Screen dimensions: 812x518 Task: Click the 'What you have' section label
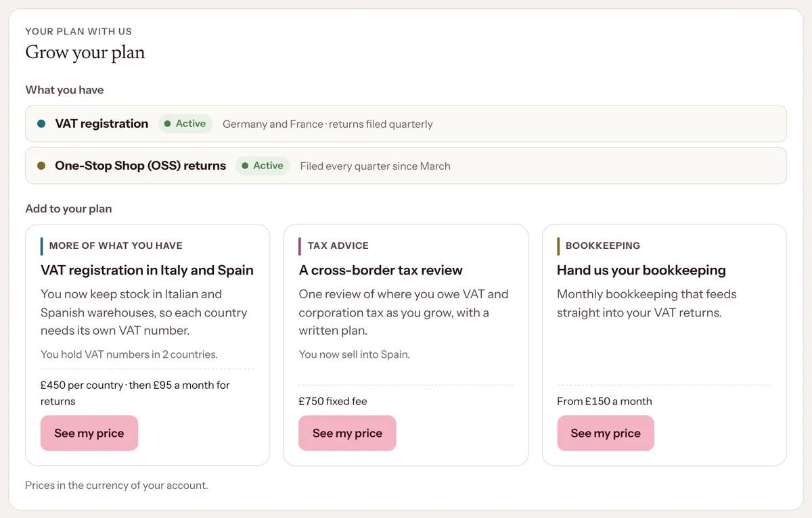(x=64, y=90)
